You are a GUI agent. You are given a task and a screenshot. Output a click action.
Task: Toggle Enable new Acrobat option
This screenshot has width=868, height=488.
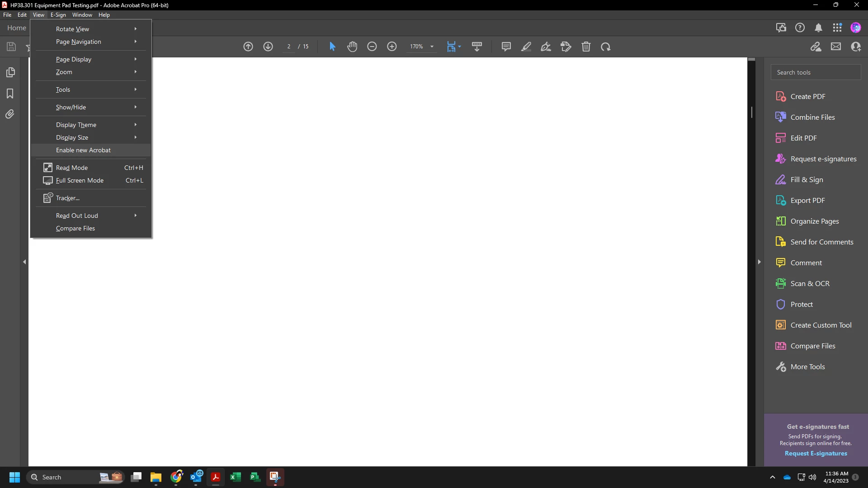[x=83, y=150]
